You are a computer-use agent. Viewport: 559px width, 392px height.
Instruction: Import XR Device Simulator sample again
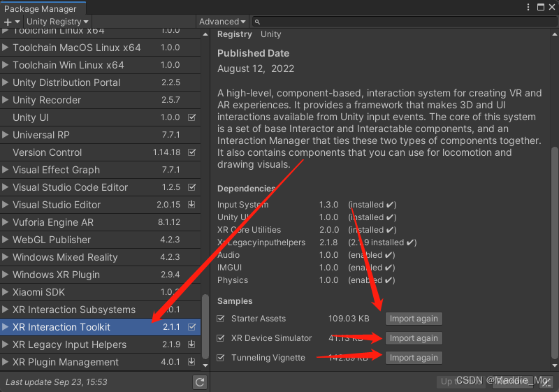pyautogui.click(x=414, y=338)
